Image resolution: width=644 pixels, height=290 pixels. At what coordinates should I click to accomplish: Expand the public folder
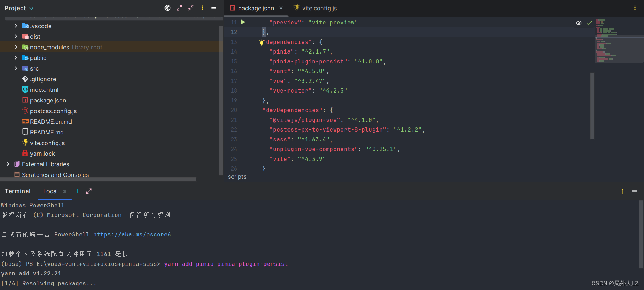[x=16, y=58]
